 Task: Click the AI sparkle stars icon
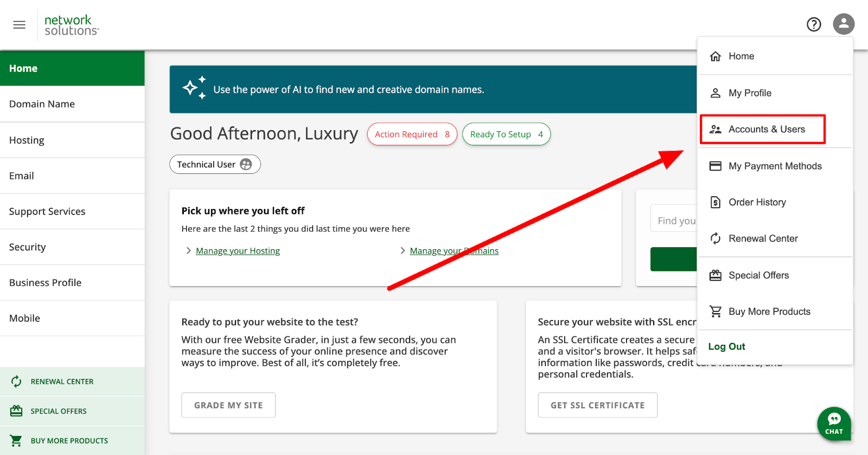coord(194,88)
